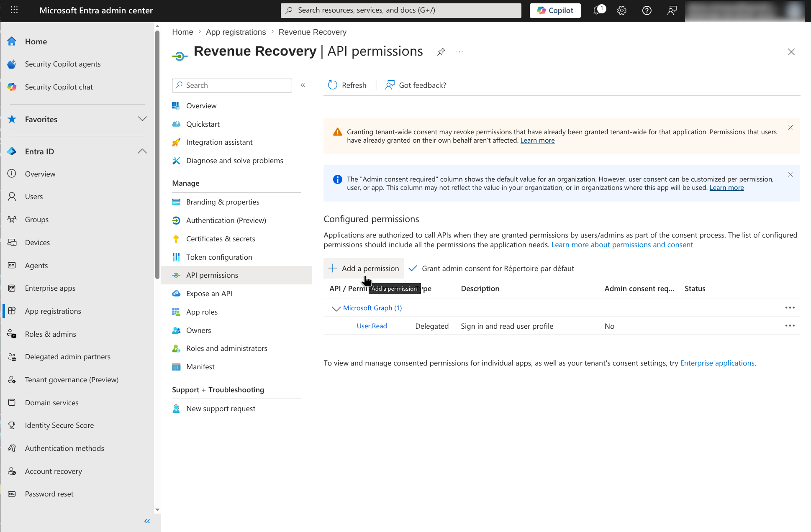Collapse the resource menu with double chevron
The height and width of the screenshot is (532, 811).
[x=303, y=85]
